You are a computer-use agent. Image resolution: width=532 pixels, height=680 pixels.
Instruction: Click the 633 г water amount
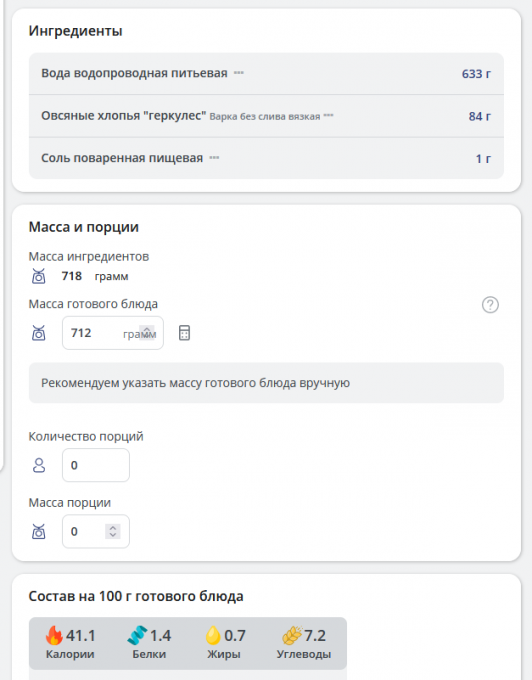pyautogui.click(x=476, y=74)
